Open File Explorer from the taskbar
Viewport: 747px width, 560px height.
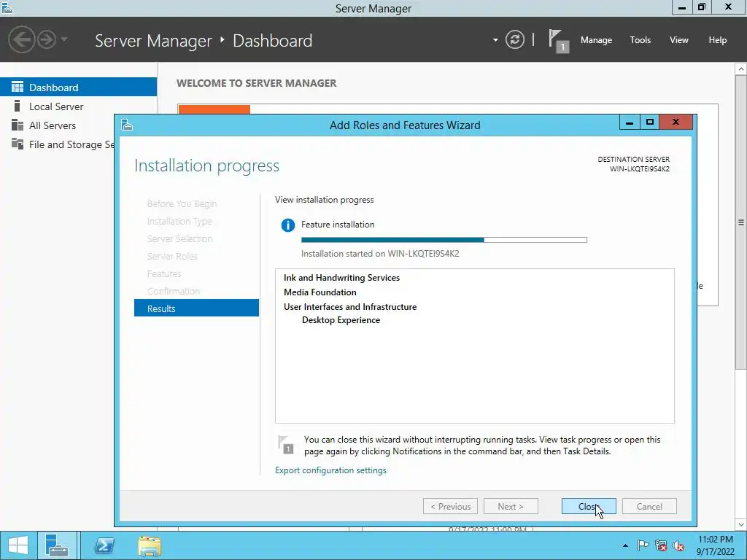[x=150, y=545]
